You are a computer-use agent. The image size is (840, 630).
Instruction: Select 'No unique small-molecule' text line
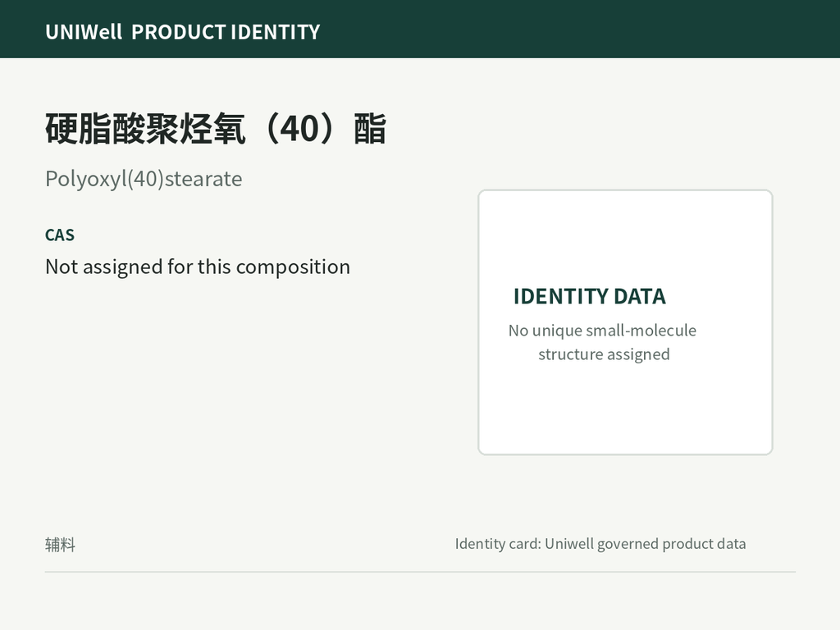click(602, 331)
